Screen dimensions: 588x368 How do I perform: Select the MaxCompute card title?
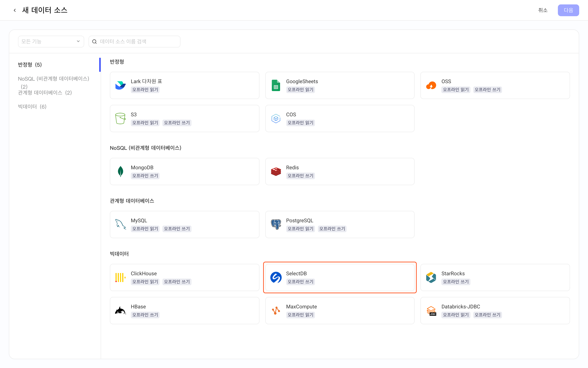coord(301,307)
